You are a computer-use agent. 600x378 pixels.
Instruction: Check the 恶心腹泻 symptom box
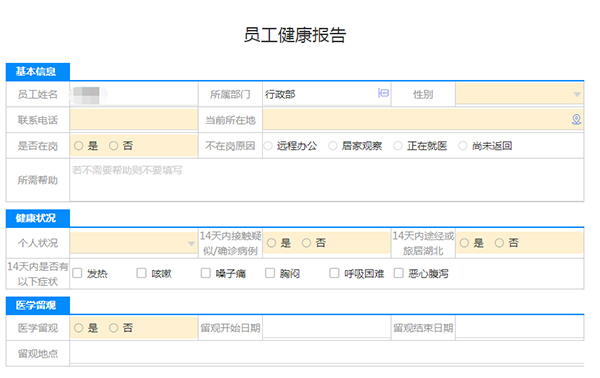(x=399, y=273)
